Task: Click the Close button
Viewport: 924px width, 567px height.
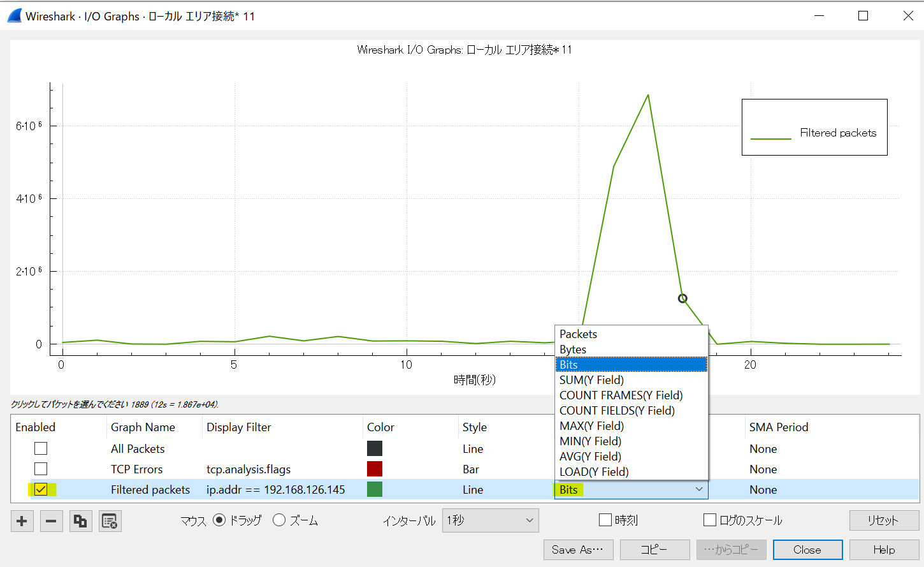Action: [807, 550]
